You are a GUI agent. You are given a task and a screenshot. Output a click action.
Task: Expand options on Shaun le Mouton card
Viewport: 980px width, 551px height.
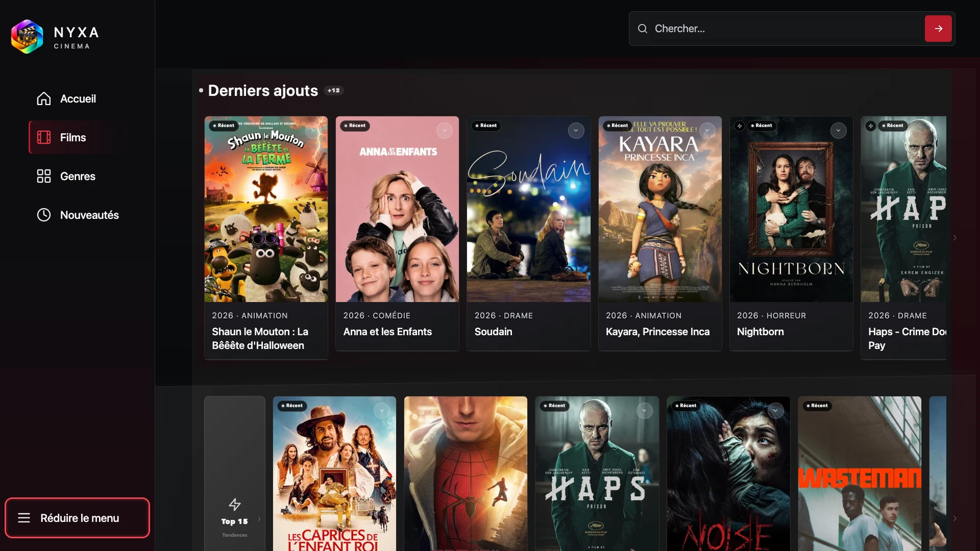[313, 131]
